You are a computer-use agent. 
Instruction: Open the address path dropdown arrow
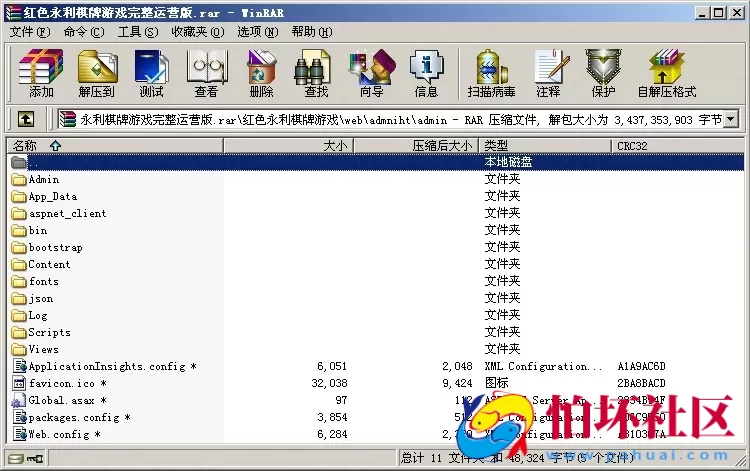(x=731, y=119)
